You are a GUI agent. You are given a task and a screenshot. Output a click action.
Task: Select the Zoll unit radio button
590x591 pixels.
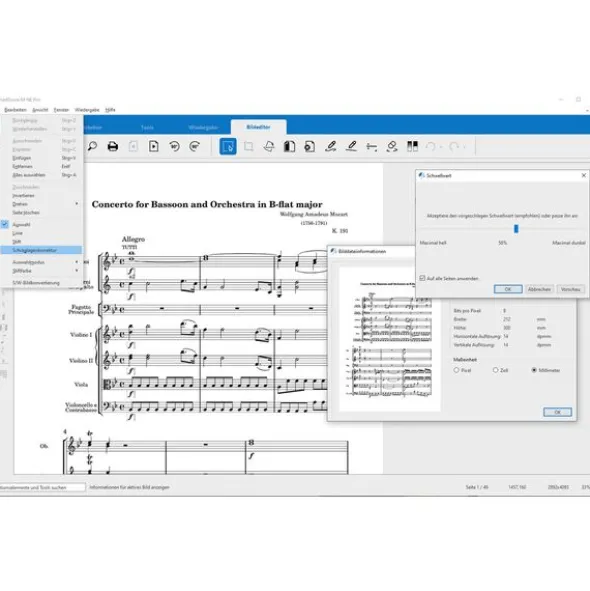click(x=495, y=370)
